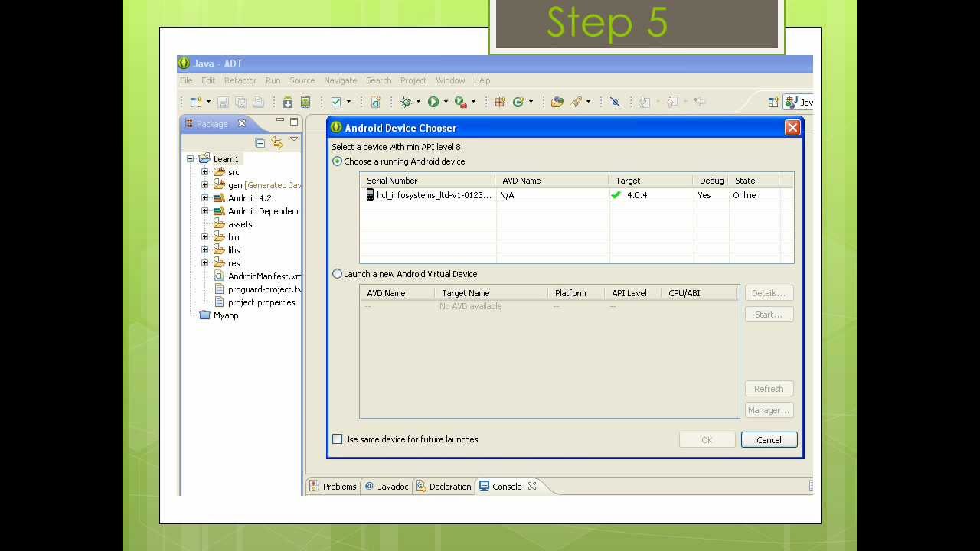Expand the gen folder
Image resolution: width=980 pixels, height=551 pixels.
click(204, 185)
